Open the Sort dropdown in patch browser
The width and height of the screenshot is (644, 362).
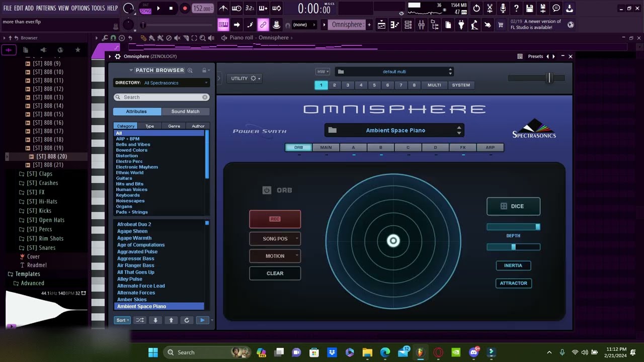click(122, 320)
